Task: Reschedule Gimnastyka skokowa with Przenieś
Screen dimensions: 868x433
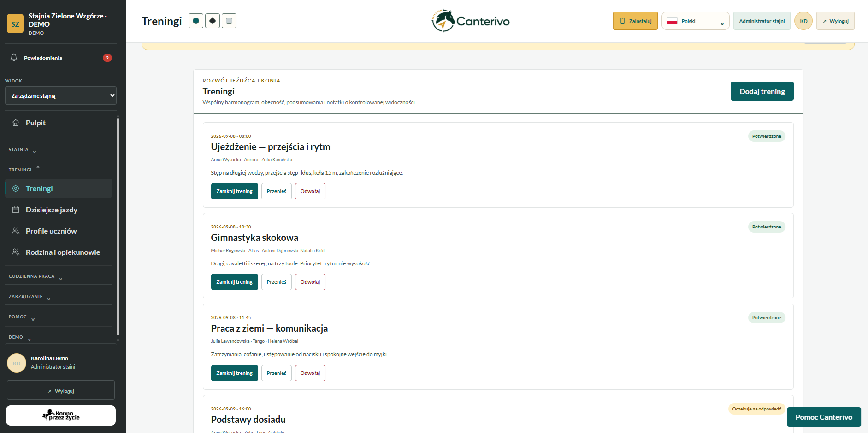Action: (277, 282)
